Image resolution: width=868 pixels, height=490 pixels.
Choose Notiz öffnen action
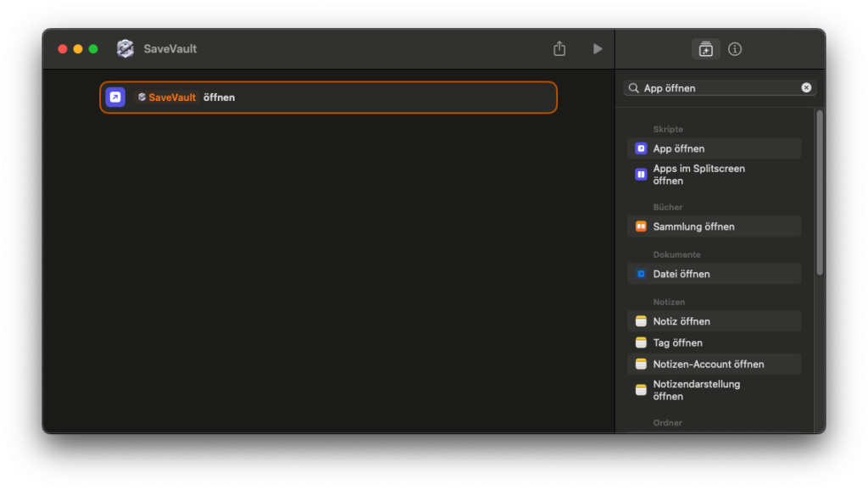[x=714, y=321]
